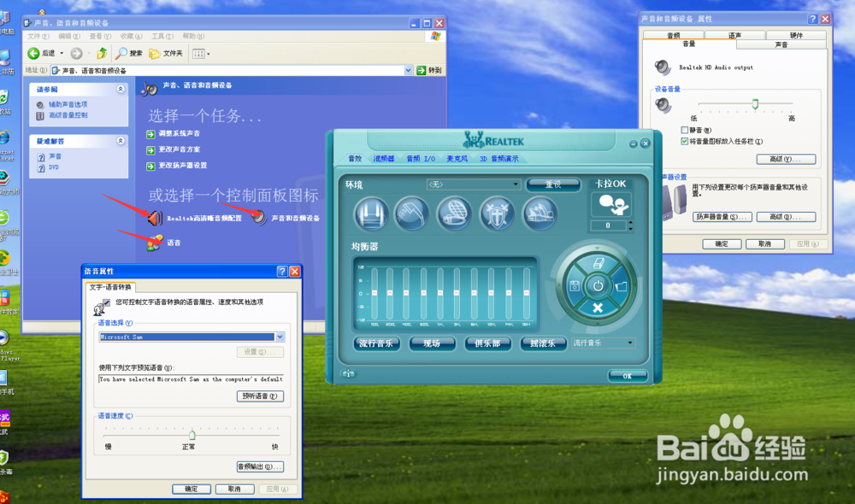Switch to the 声音 tab in properties dialog
Viewport: 855px width, 504px height.
click(781, 44)
